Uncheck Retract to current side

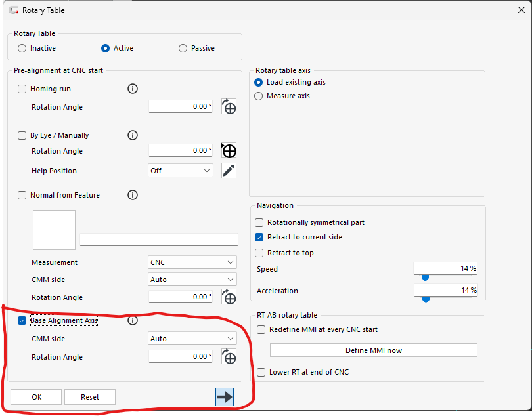[259, 237]
